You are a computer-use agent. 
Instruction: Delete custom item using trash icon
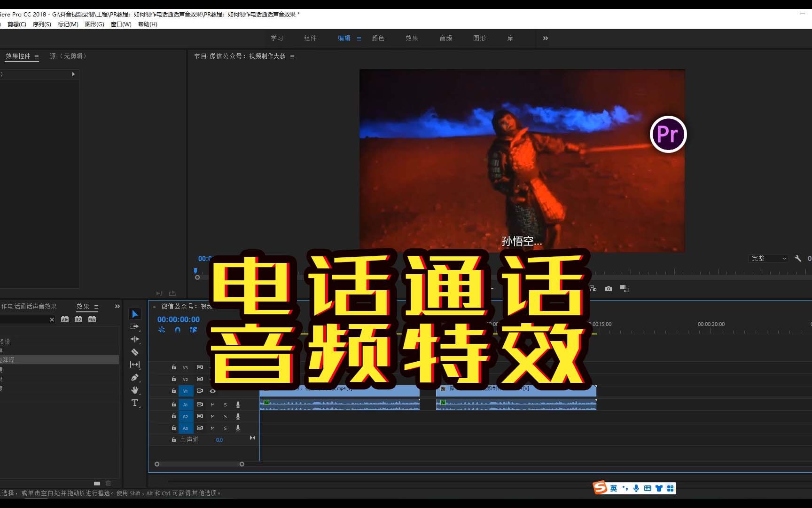(x=109, y=483)
